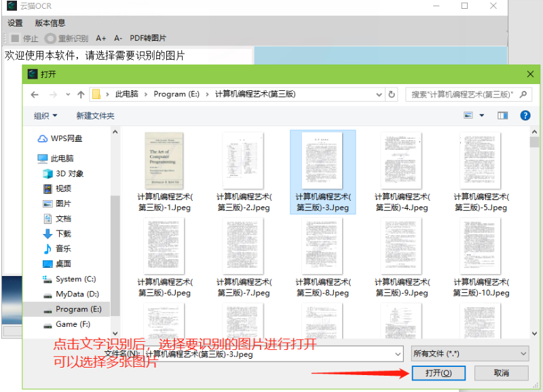543x392 pixels.
Task: Click the file list scroll-down arrow
Action: (534, 334)
